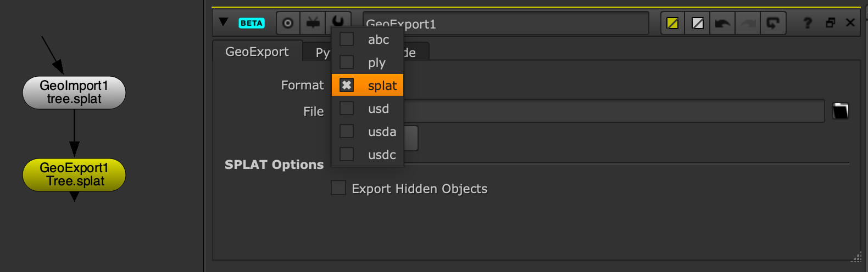The image size is (868, 272).
Task: Select the GeoImport1 tree.splat node
Action: 74,92
